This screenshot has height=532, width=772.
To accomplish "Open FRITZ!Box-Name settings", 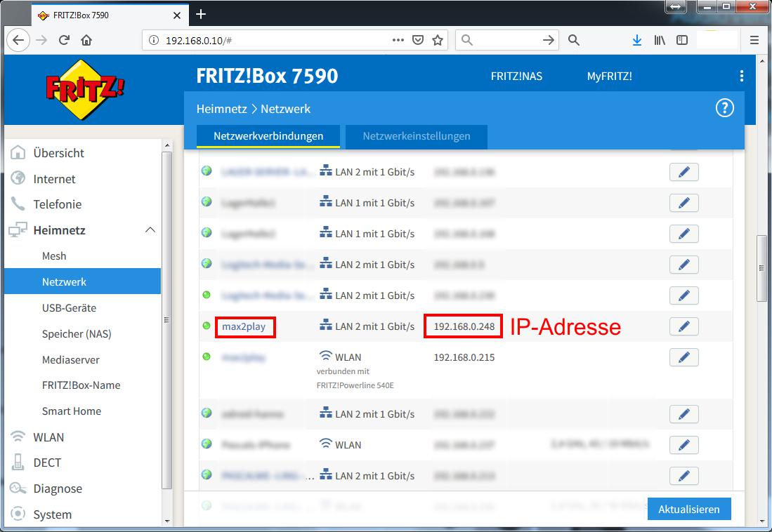I will pyautogui.click(x=83, y=385).
